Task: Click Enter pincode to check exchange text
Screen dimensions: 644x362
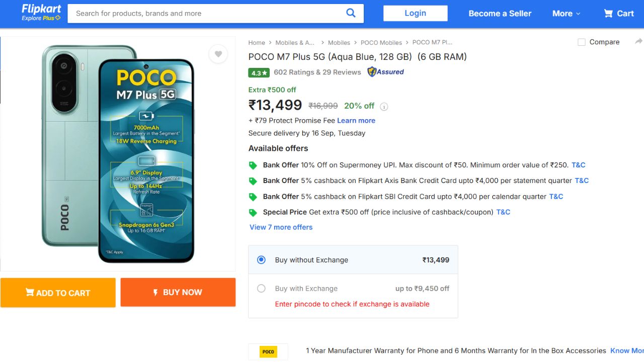Action: pos(352,304)
